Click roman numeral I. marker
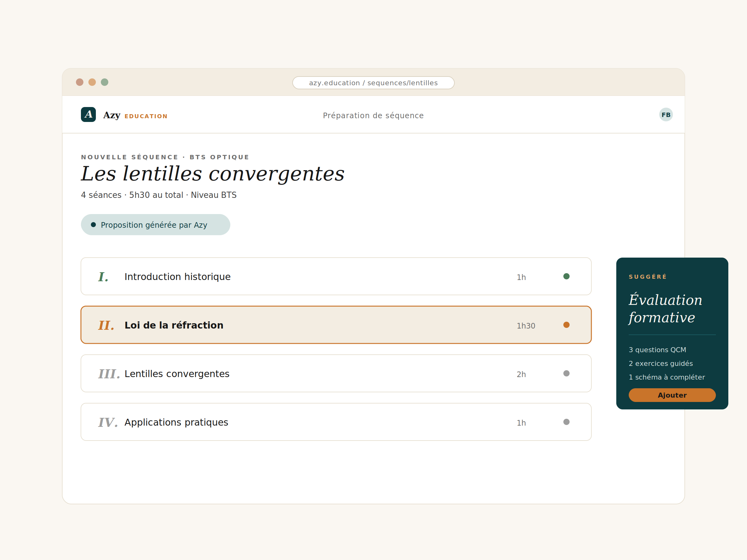Viewport: 747px width, 560px height. (x=103, y=277)
